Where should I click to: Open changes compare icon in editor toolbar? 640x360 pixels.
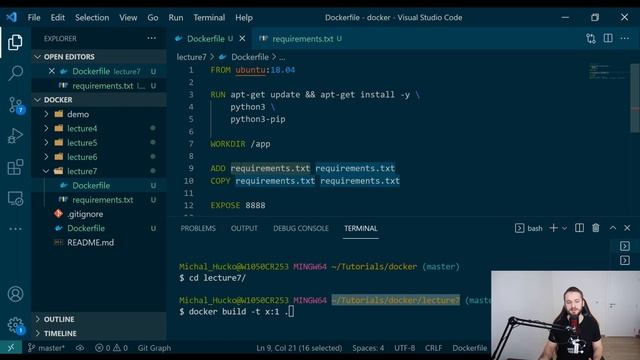(591, 38)
